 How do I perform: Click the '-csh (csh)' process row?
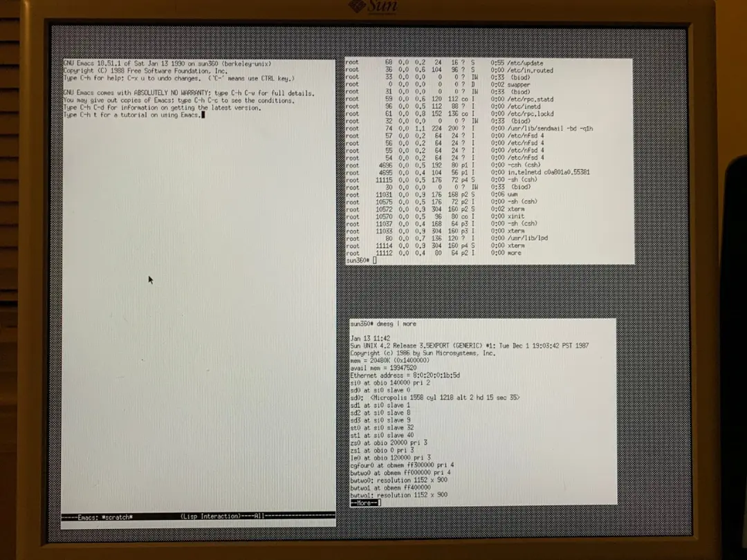coord(443,165)
